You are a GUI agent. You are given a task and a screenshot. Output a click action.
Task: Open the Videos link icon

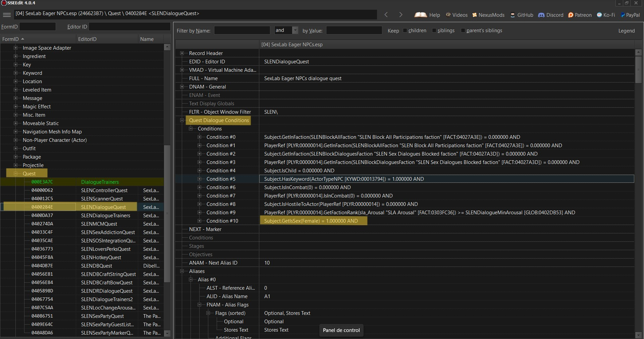coord(448,15)
